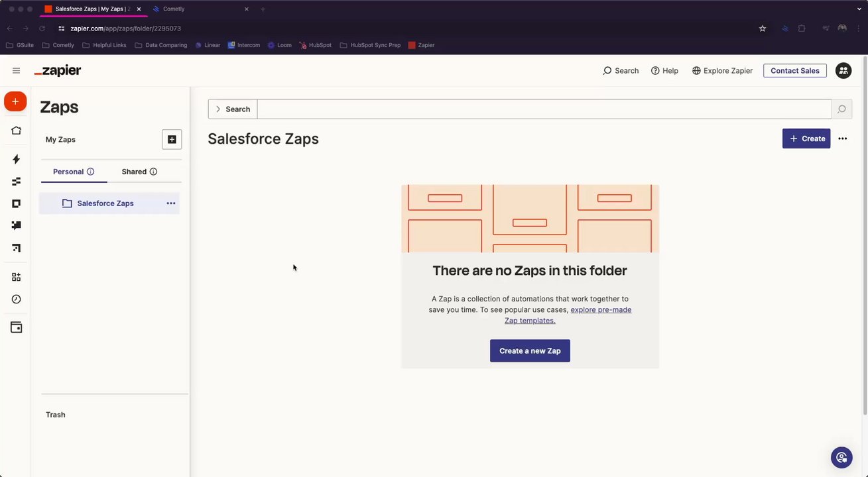Show info about Shared folders
Screen dimensions: 868x477
pyautogui.click(x=153, y=172)
